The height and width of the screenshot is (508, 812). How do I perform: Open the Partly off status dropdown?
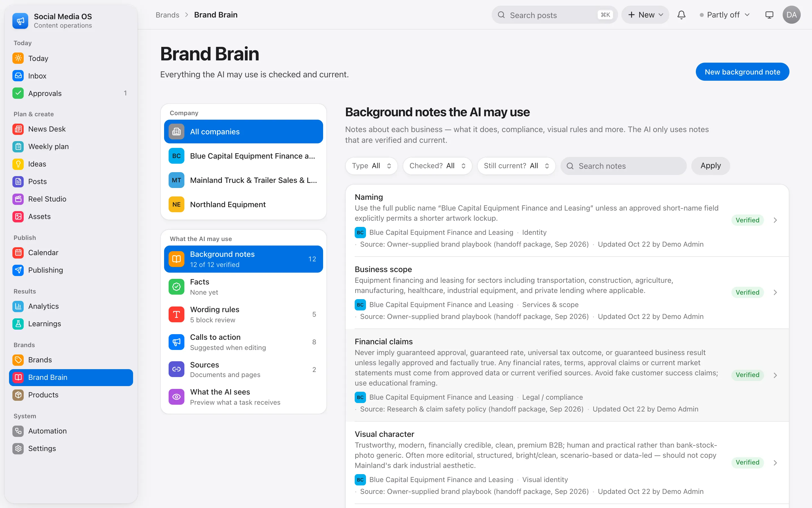point(724,15)
